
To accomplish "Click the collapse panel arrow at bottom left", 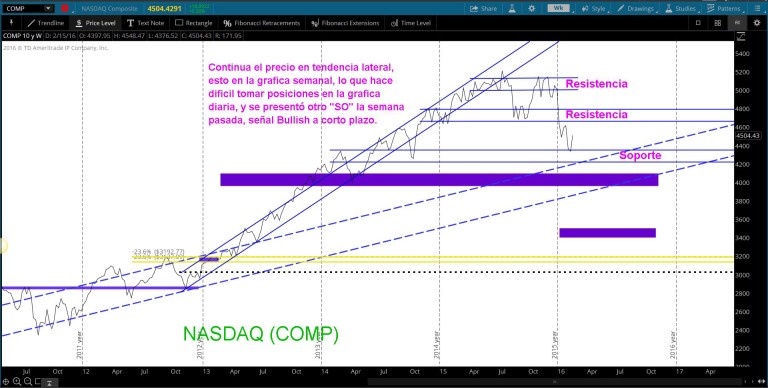I will [x=49, y=382].
